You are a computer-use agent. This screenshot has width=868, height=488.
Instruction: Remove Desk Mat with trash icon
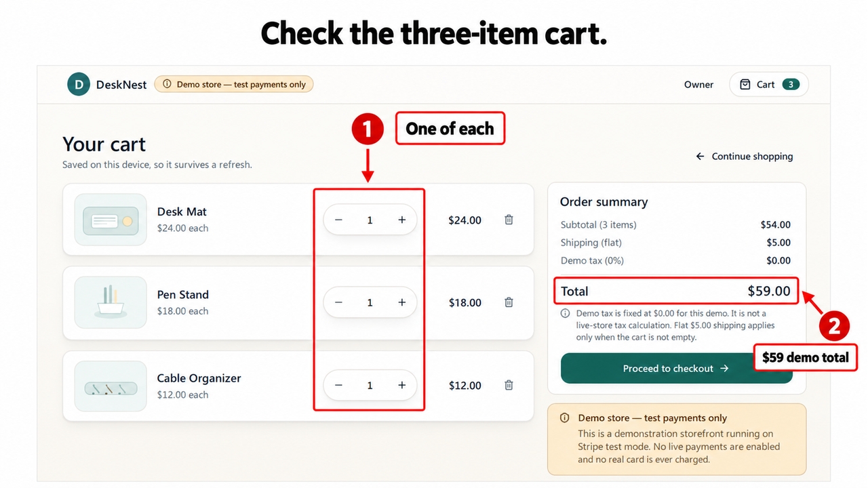509,220
